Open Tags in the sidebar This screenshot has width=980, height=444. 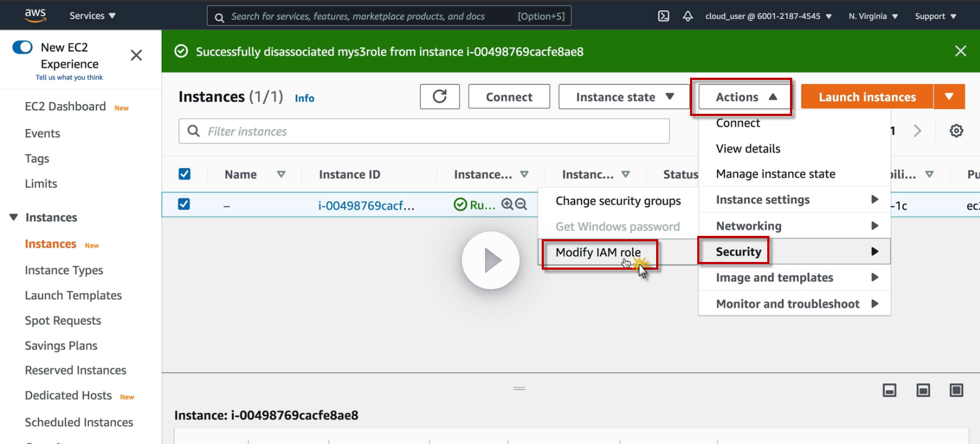click(x=37, y=159)
